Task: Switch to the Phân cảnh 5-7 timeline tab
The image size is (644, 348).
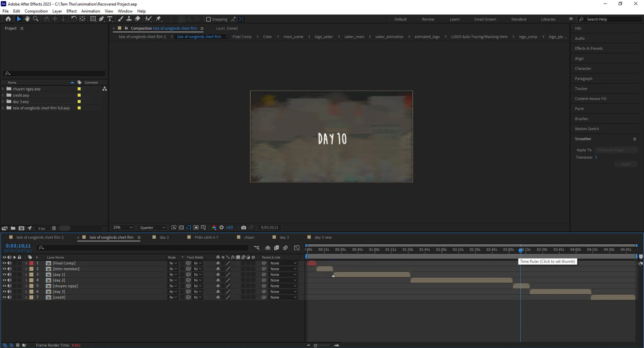Action: [x=206, y=237]
